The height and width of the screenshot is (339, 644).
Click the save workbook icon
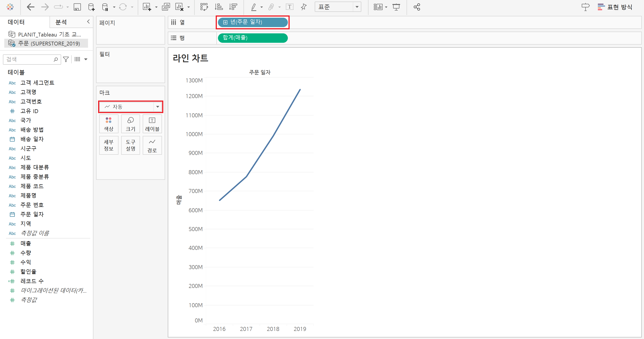(77, 7)
